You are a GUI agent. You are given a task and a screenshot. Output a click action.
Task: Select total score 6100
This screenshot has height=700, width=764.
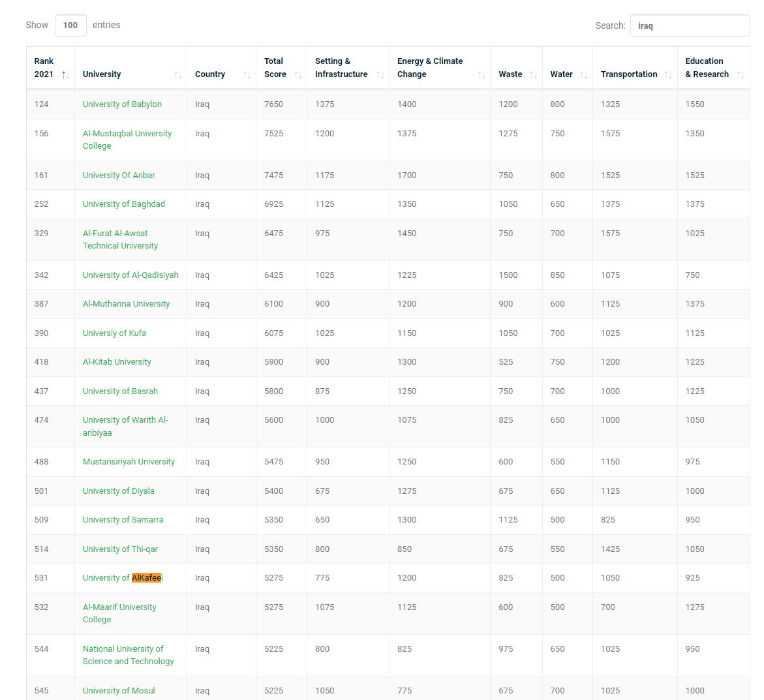[x=274, y=304]
